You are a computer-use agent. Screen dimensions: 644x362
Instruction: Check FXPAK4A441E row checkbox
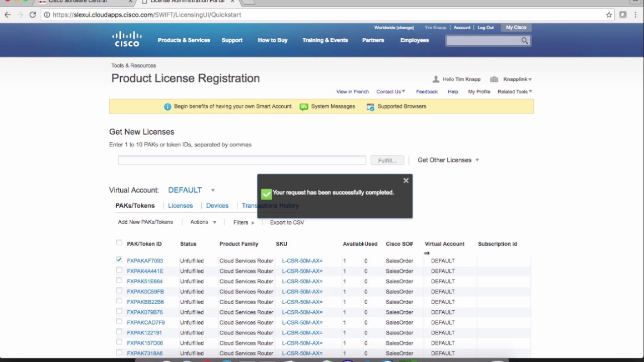point(119,270)
